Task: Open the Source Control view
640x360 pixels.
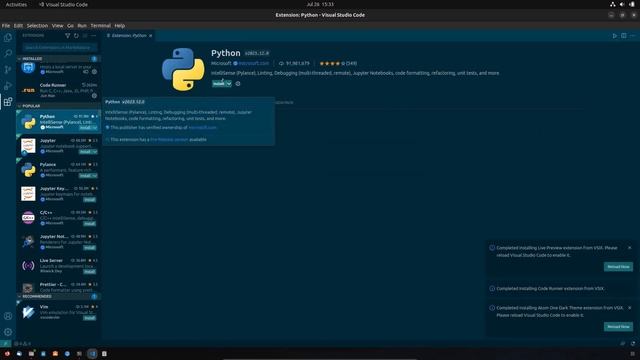Action: pyautogui.click(x=8, y=69)
